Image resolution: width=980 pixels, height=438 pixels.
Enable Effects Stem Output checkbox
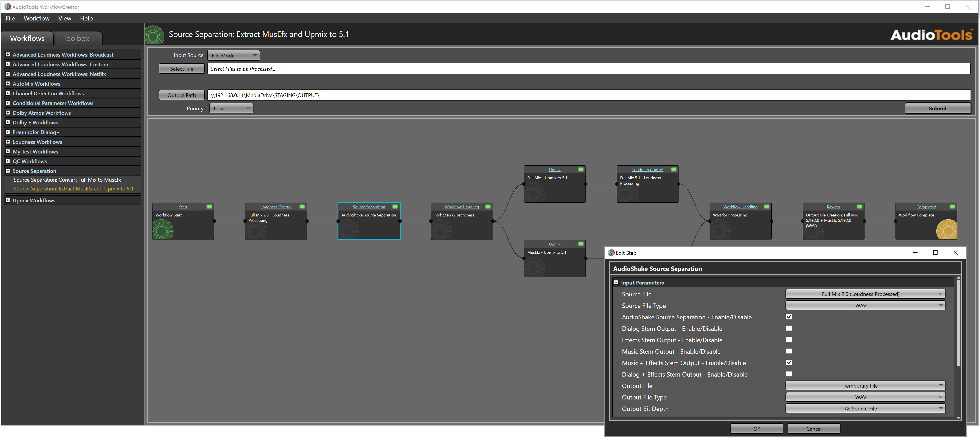(789, 340)
